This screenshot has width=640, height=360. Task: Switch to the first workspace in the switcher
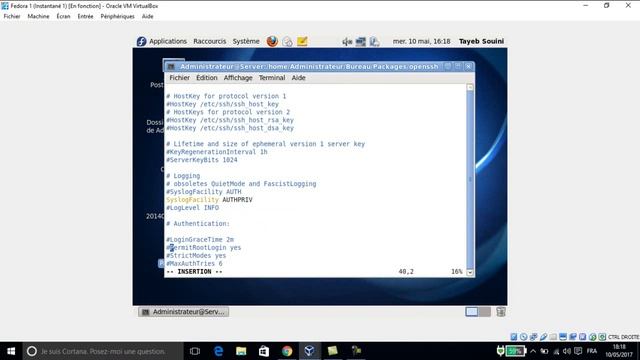[471, 312]
